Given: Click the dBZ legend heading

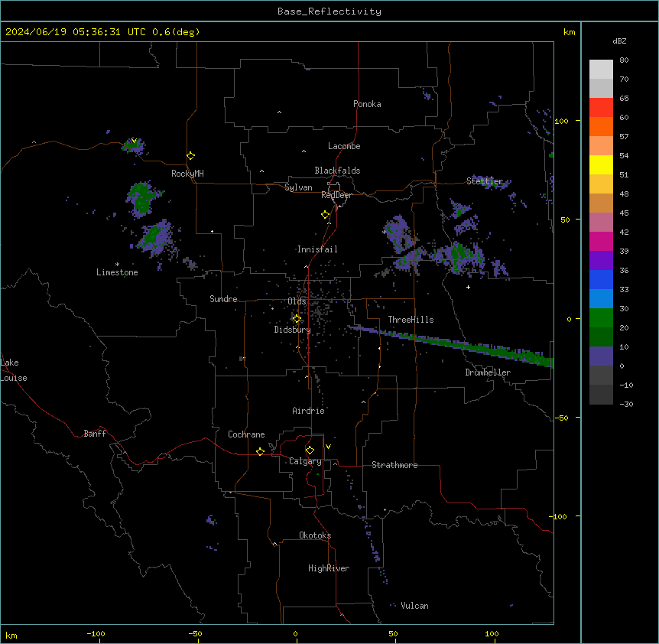Looking at the screenshot, I should [619, 41].
